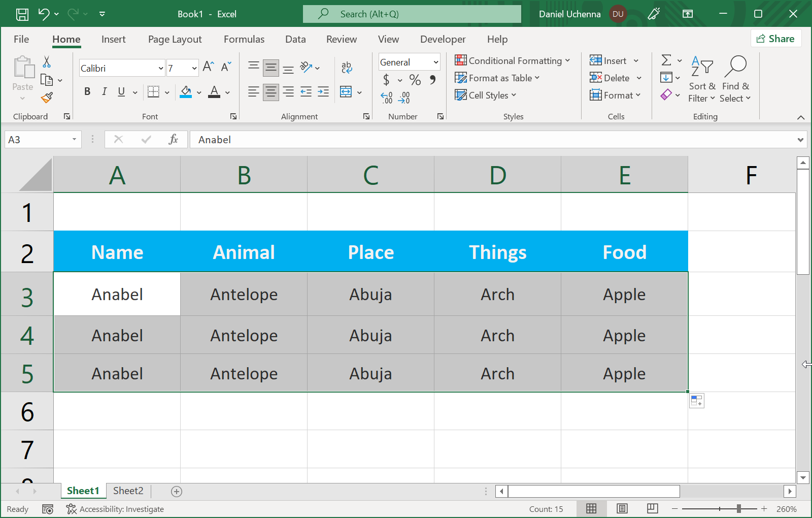The height and width of the screenshot is (518, 812).
Task: Toggle Bold formatting
Action: coord(87,92)
